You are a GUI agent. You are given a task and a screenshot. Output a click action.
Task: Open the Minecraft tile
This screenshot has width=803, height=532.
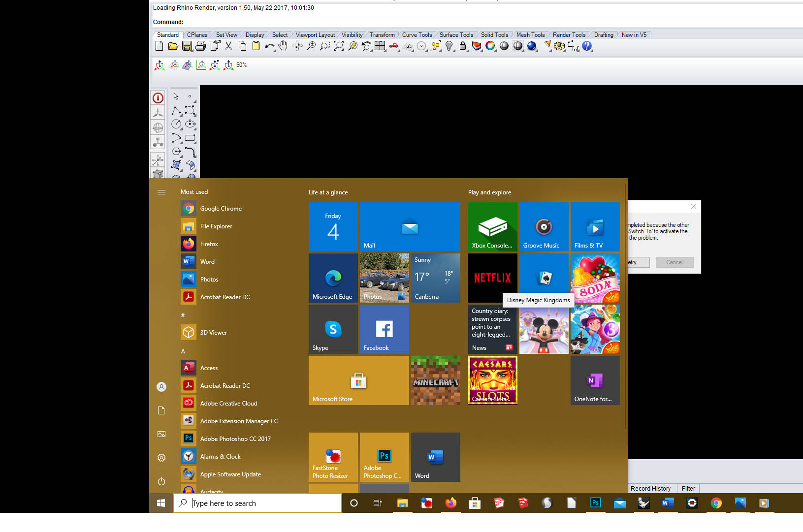click(x=436, y=380)
